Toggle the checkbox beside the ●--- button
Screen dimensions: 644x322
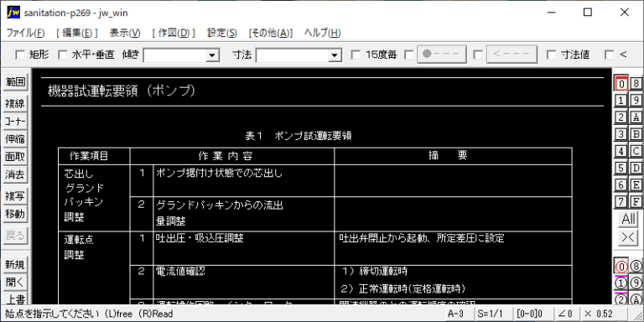pyautogui.click(x=408, y=55)
